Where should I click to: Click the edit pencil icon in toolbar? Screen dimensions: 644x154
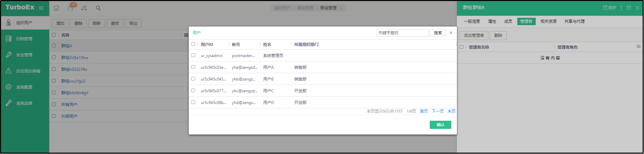[84, 8]
